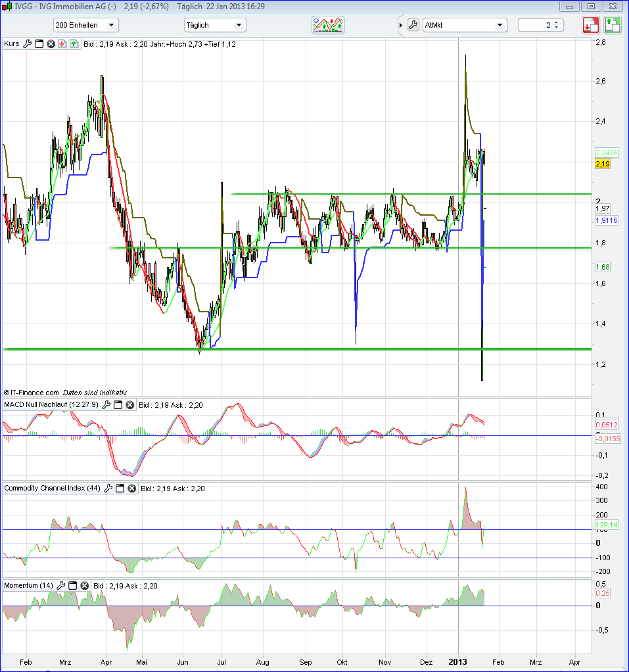Image resolution: width=629 pixels, height=672 pixels.
Task: Click the green 2,2436 price tag
Action: (606, 153)
